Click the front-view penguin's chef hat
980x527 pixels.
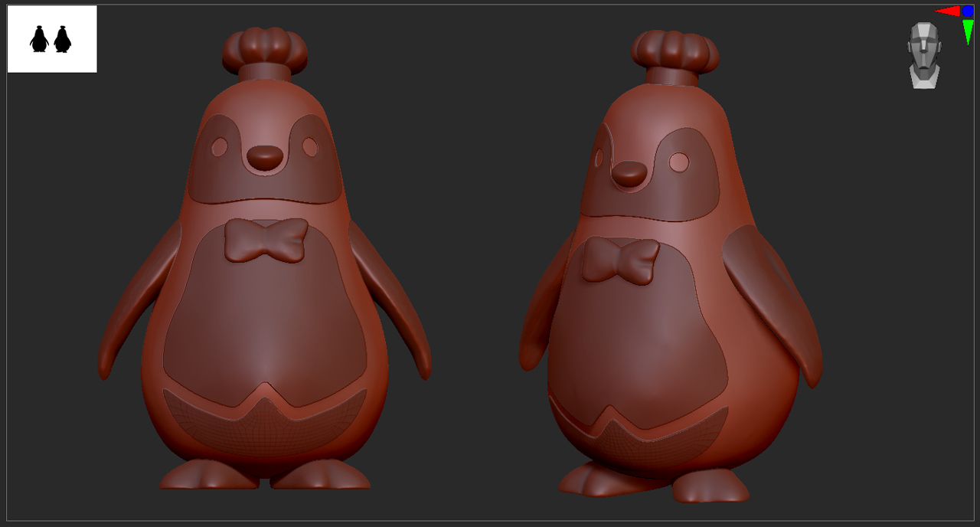click(x=265, y=54)
